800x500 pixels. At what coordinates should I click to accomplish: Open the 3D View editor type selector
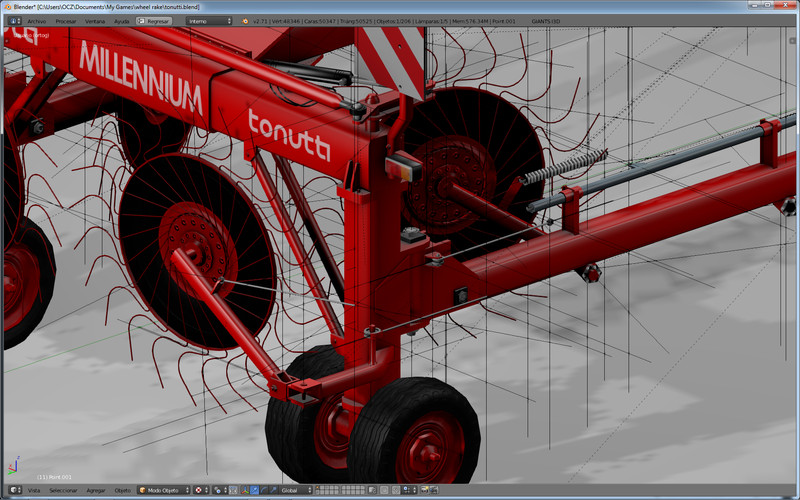tap(13, 491)
